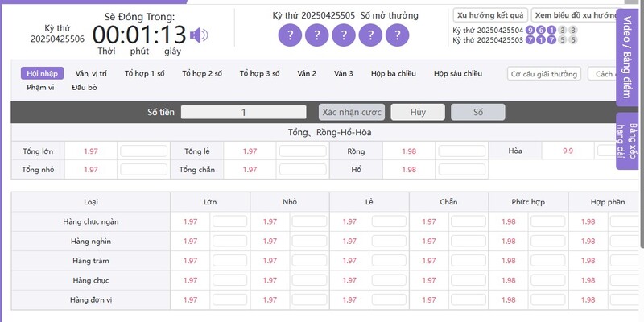The image size is (644, 322).
Task: Click Hàng chục ngàn Lớn bet input
Action: click(x=229, y=221)
